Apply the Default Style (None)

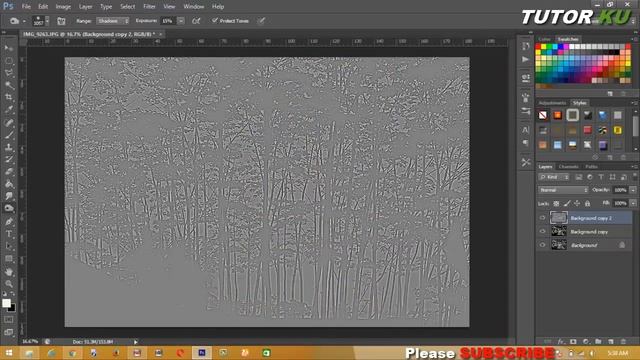point(542,116)
